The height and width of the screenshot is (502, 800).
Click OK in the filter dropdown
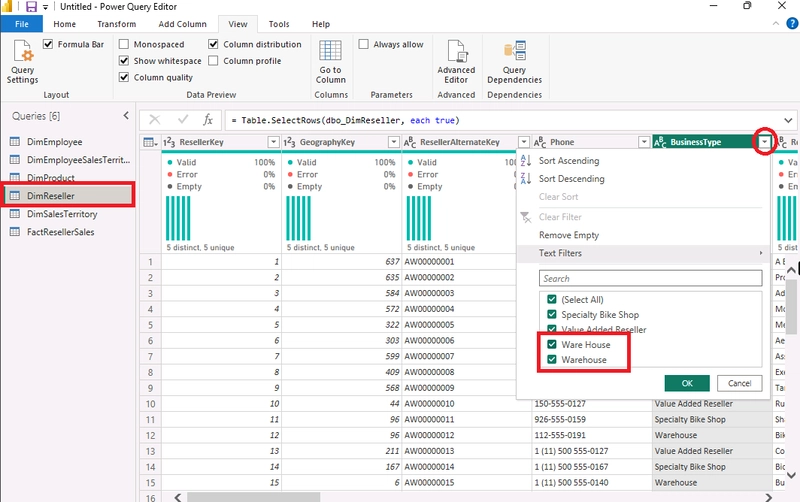click(687, 383)
